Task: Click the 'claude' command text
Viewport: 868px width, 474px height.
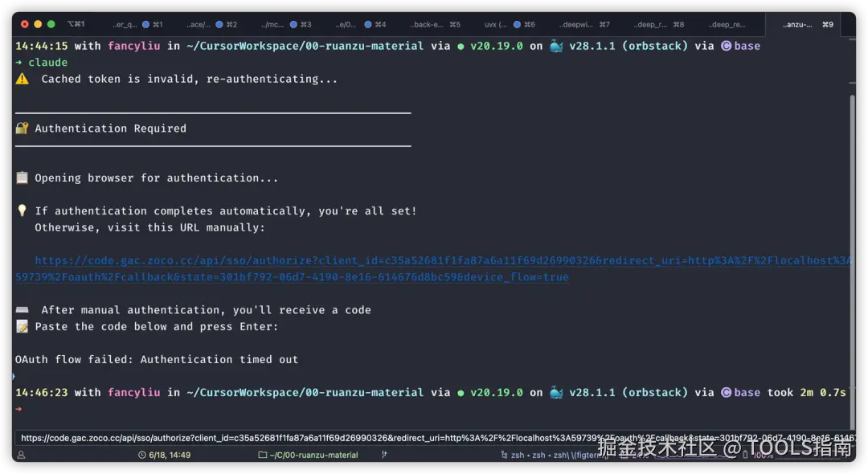Action: pyautogui.click(x=48, y=63)
